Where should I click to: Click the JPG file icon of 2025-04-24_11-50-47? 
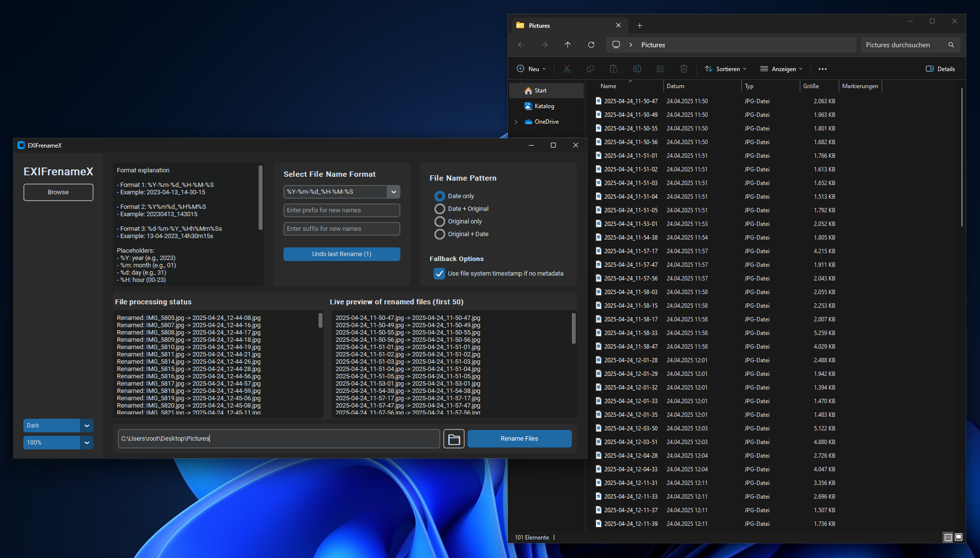[599, 101]
